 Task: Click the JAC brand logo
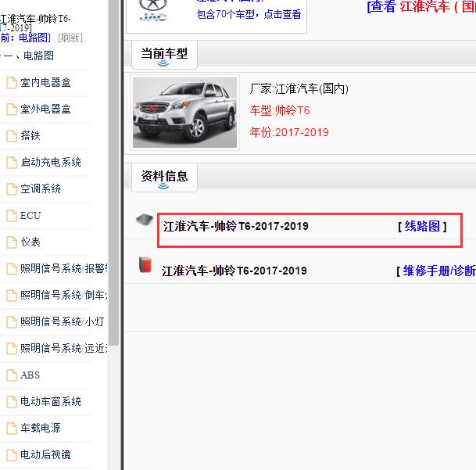(x=153, y=10)
